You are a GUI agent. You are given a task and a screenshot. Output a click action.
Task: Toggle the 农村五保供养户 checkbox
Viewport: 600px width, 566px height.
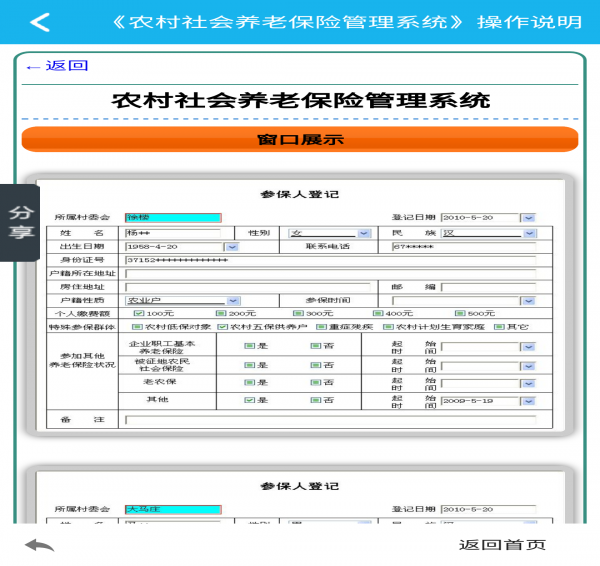click(x=222, y=327)
